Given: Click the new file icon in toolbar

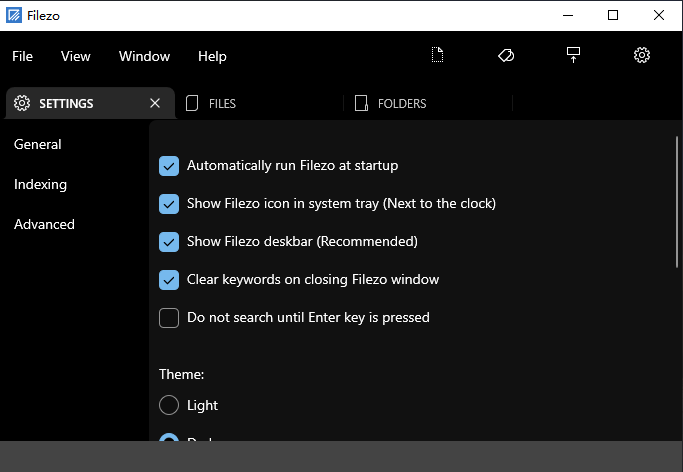Looking at the screenshot, I should point(437,55).
